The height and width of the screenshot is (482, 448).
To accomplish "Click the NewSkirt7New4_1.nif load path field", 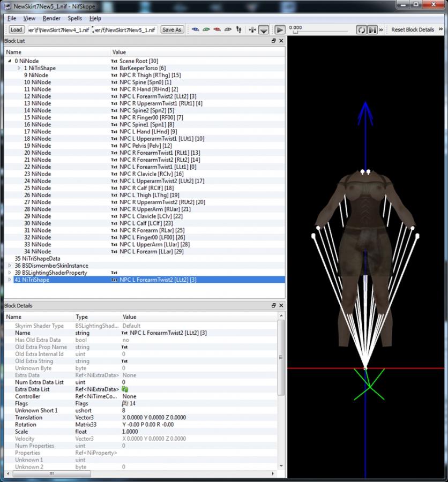I will (59, 30).
